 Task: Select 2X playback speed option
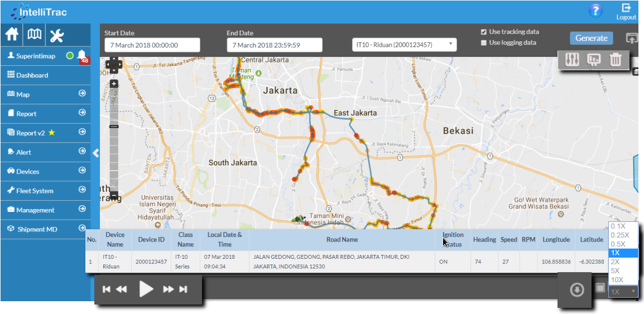tap(615, 262)
